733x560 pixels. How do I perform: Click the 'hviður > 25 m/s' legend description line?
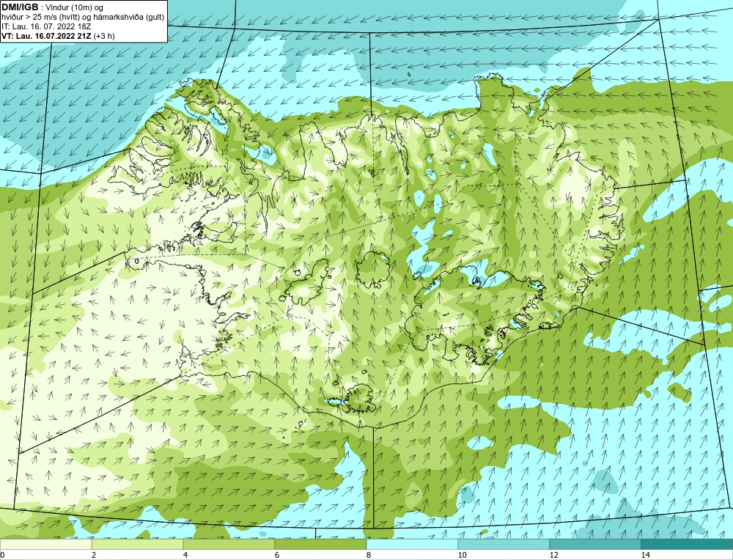click(x=83, y=18)
